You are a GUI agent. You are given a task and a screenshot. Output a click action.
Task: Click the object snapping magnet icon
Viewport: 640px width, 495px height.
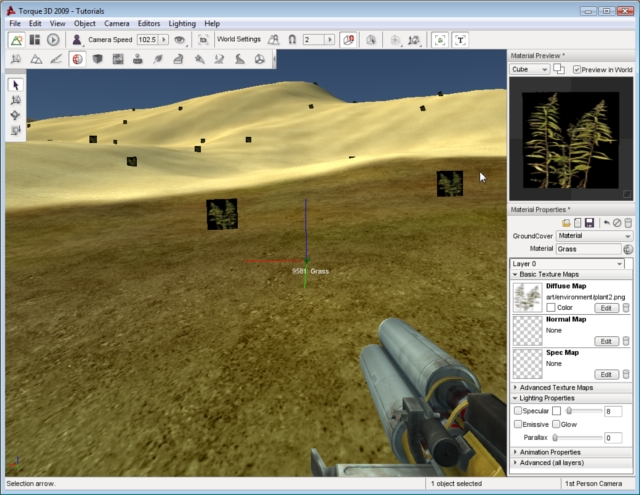click(x=291, y=40)
